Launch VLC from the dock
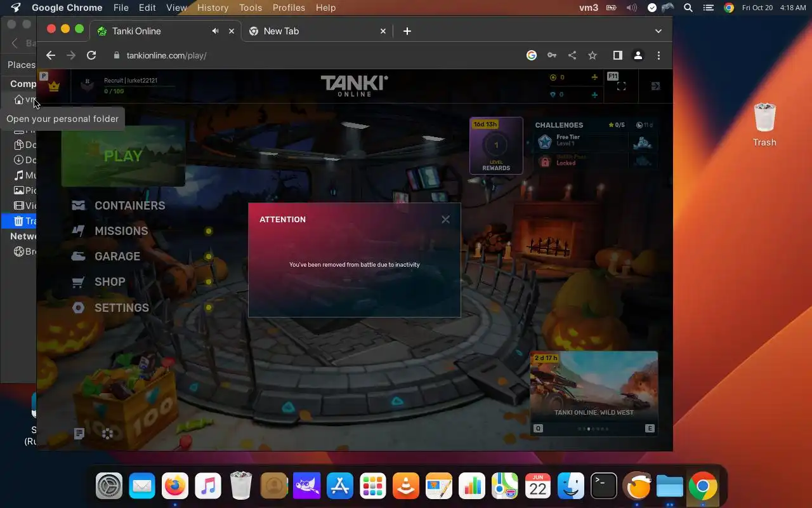 [x=406, y=487]
